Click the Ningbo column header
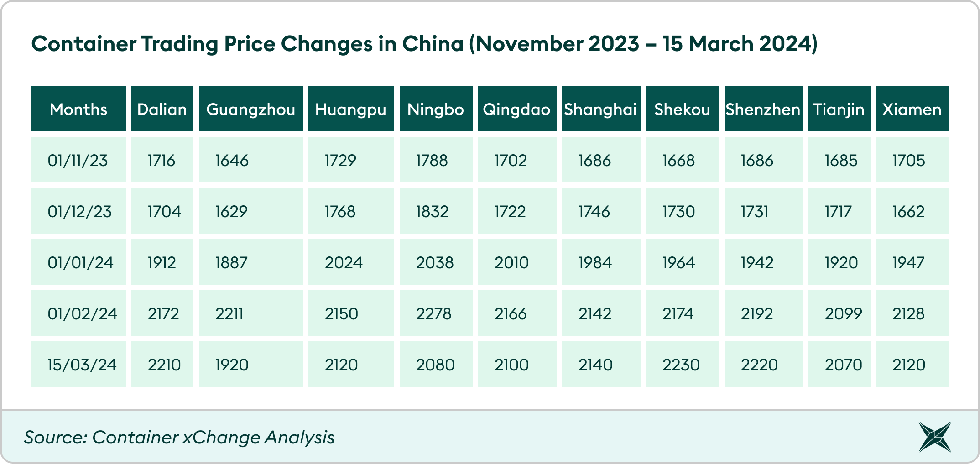 point(436,109)
